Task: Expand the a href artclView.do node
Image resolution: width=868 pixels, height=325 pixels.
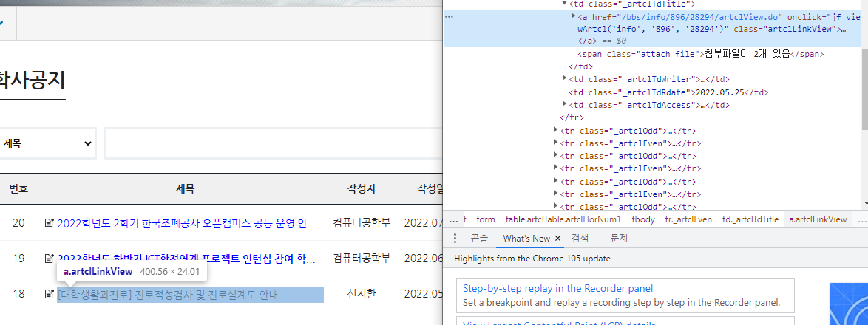Action: point(574,16)
